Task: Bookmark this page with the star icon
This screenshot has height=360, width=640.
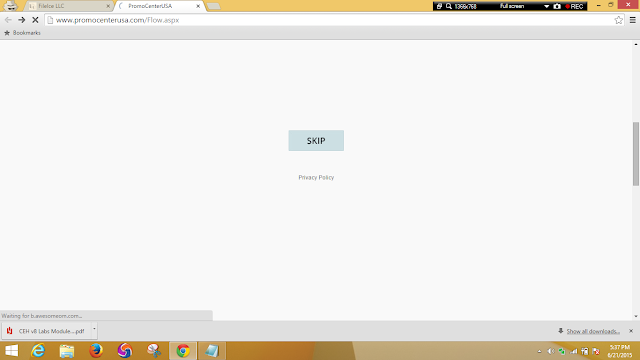Action: (618, 20)
